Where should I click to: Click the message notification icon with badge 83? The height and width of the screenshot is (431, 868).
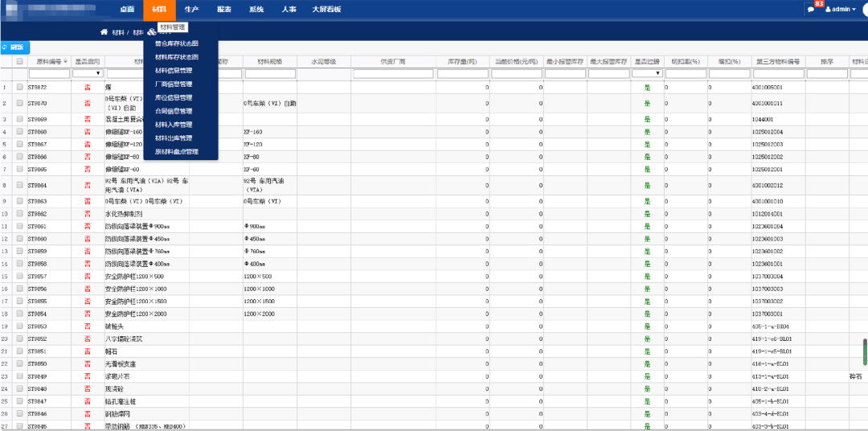(810, 10)
